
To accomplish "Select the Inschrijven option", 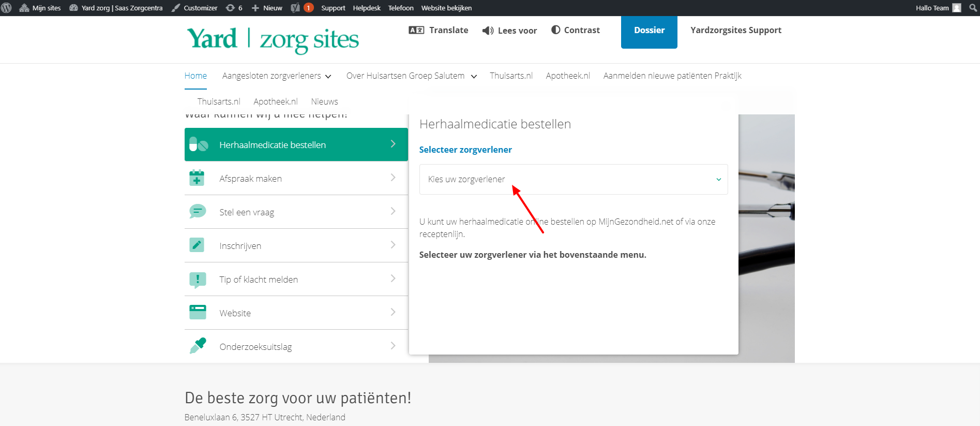I will point(296,245).
